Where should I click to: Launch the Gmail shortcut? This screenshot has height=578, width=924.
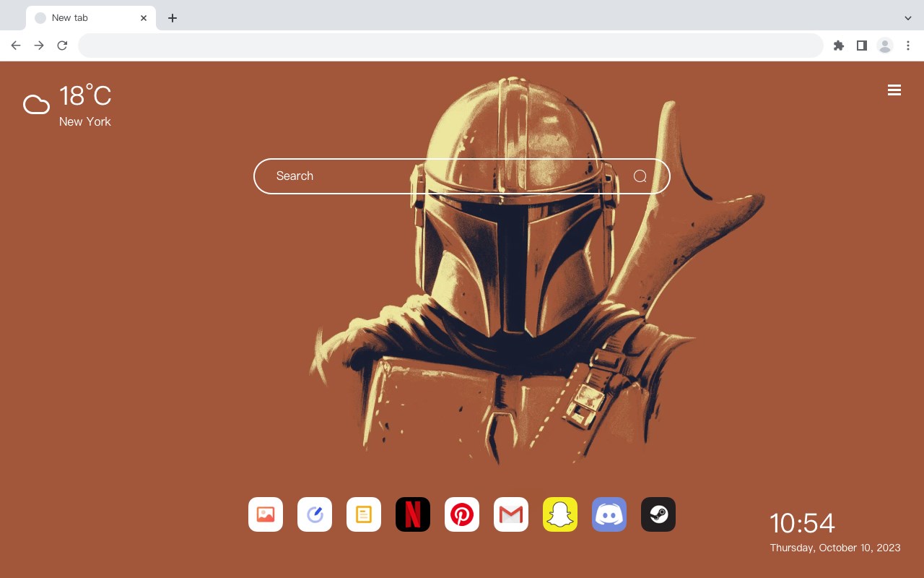click(x=511, y=514)
